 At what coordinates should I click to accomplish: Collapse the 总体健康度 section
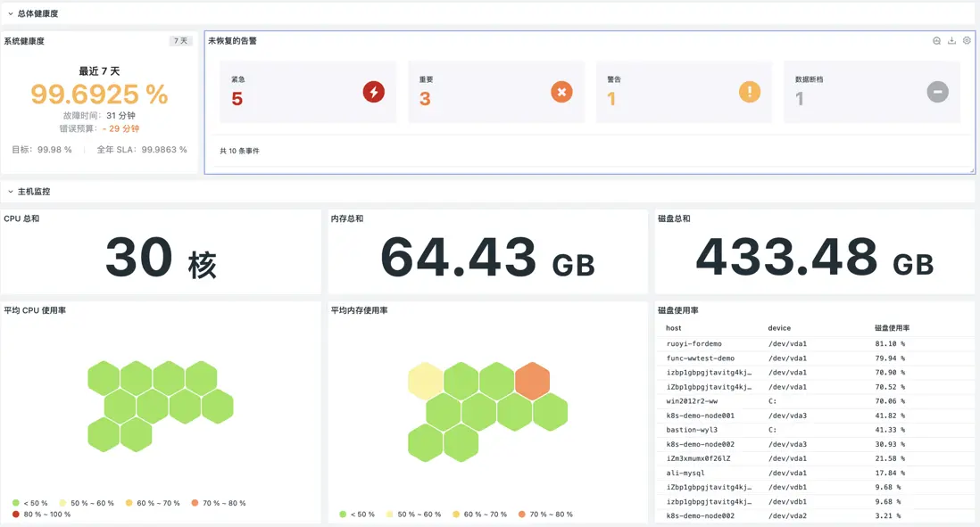[x=11, y=14]
